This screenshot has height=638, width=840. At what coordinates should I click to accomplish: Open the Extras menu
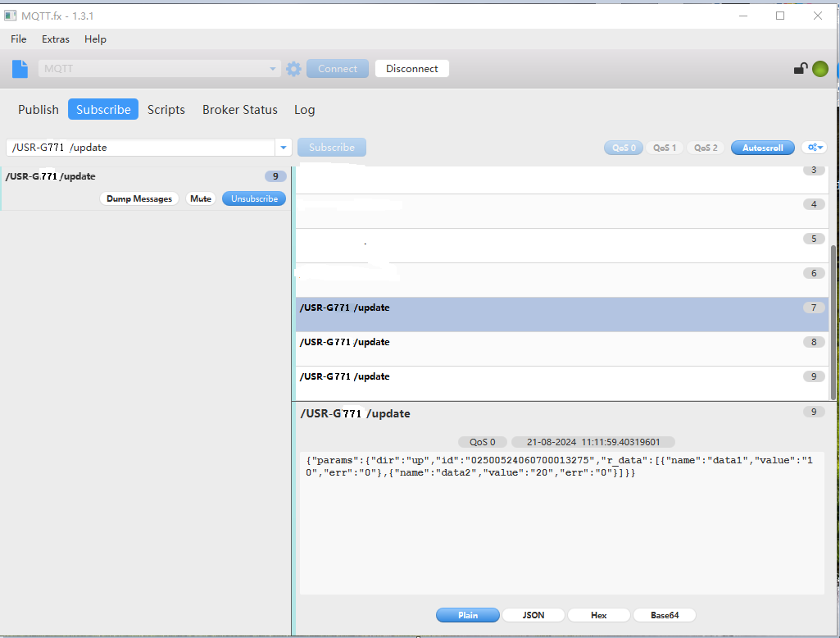(x=56, y=39)
